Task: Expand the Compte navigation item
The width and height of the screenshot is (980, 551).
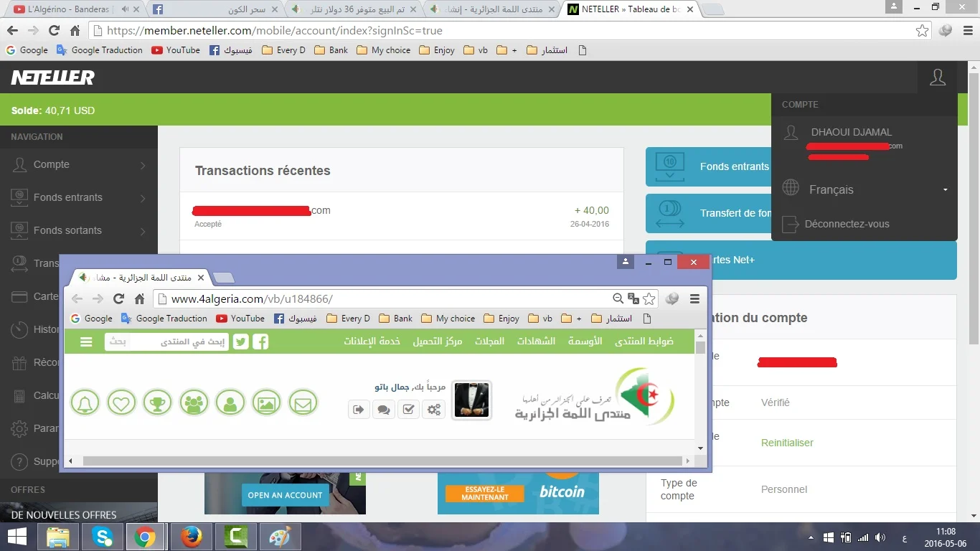Action: pyautogui.click(x=79, y=164)
